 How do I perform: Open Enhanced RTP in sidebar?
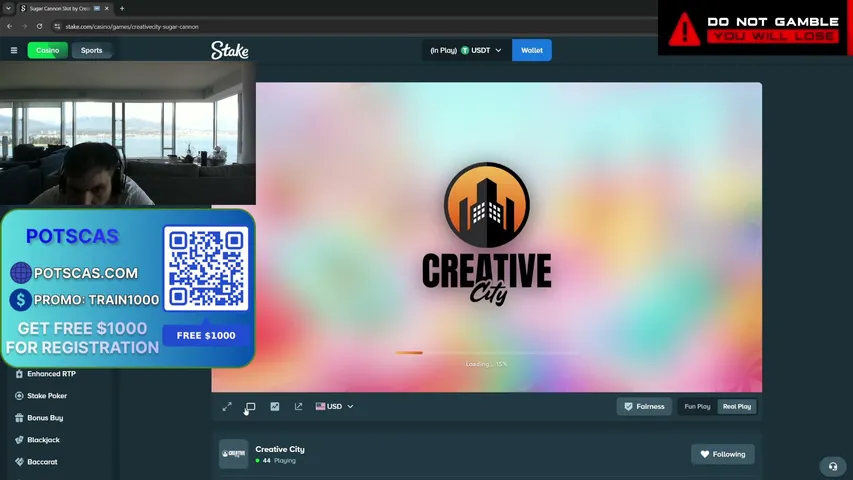coord(51,374)
